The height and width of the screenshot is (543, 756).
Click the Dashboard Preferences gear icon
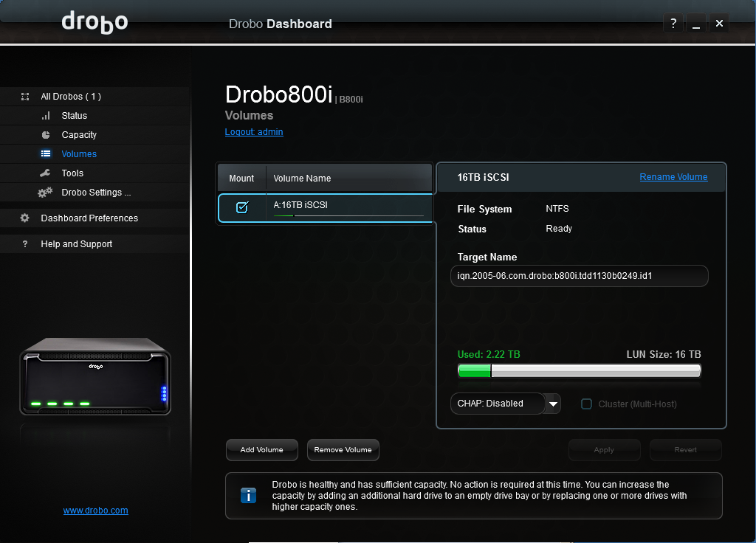[x=25, y=218]
